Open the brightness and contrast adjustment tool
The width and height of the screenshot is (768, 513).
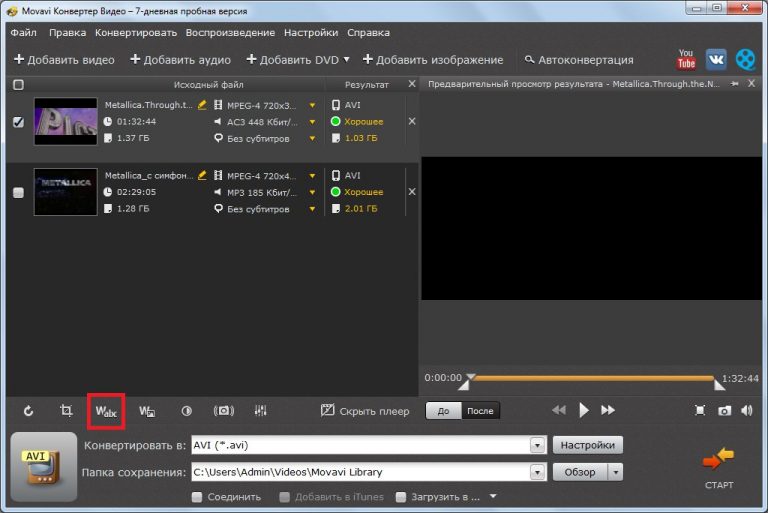[187, 411]
